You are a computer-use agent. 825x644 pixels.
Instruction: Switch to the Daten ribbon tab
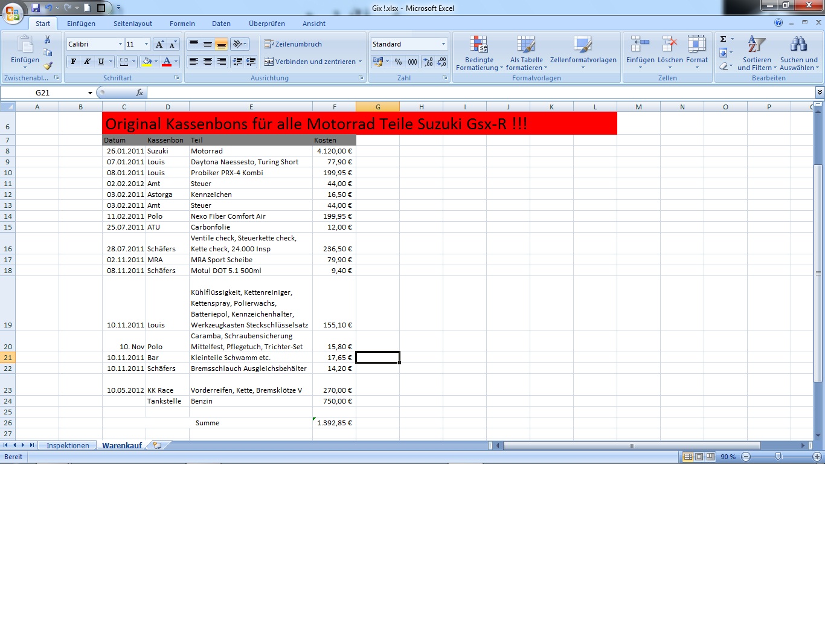221,24
